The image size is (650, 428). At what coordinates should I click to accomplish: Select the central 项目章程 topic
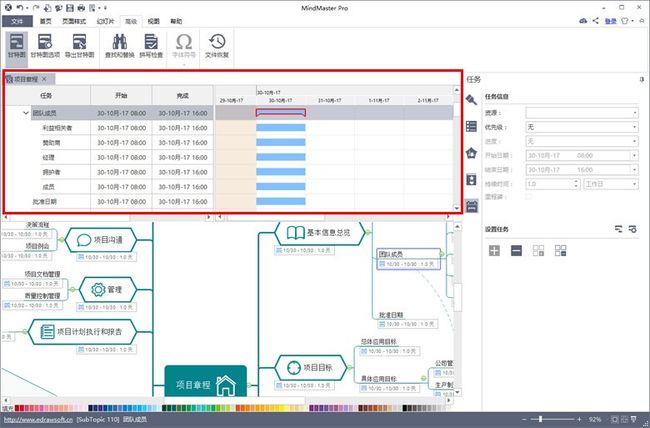coord(206,381)
